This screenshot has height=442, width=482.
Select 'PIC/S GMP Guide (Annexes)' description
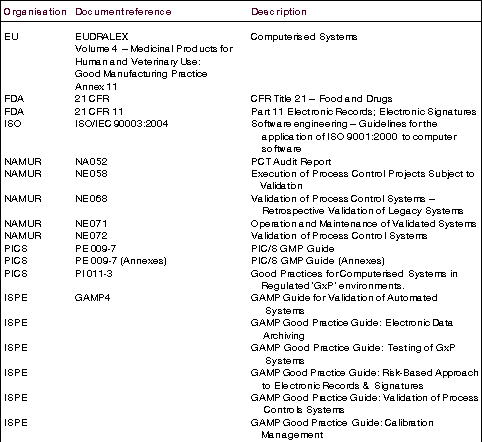(318, 261)
